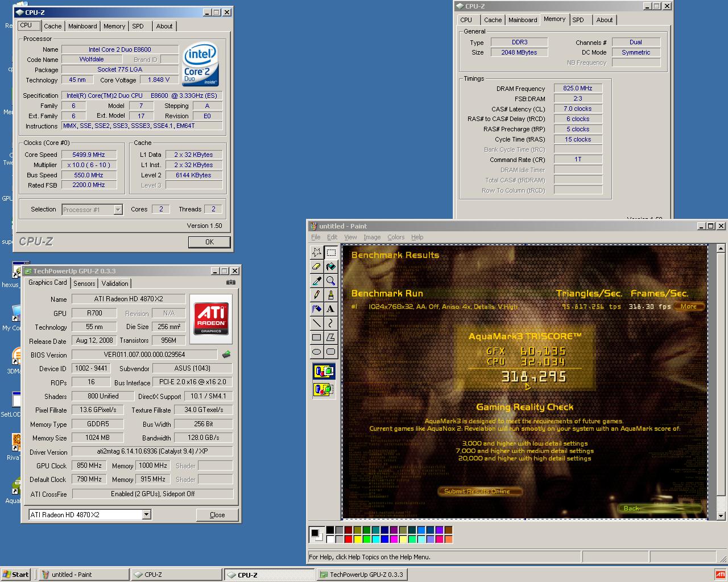Open the About tab in left CPU-Z window
Screen dimensions: 728x582
click(164, 26)
